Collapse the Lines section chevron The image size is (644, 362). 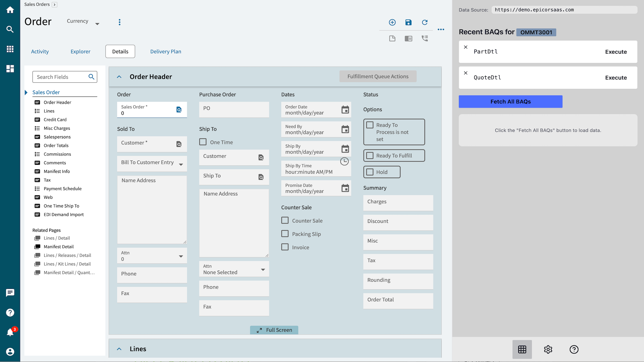[119, 349]
